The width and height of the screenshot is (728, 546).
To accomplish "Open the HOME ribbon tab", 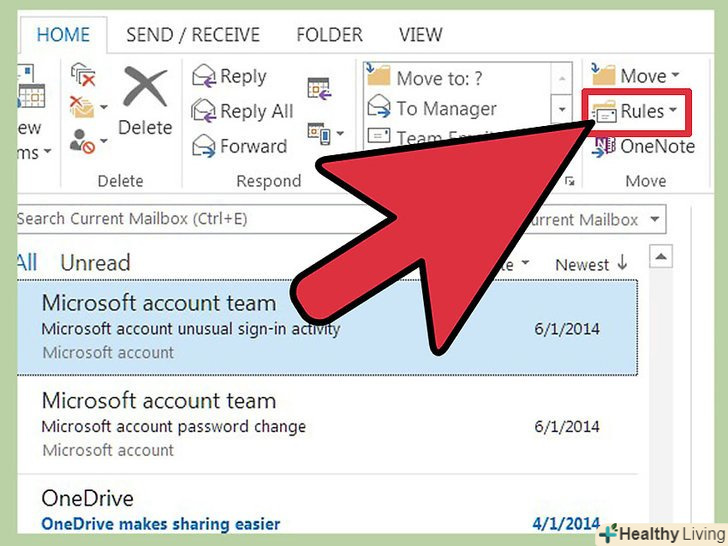I will (63, 35).
